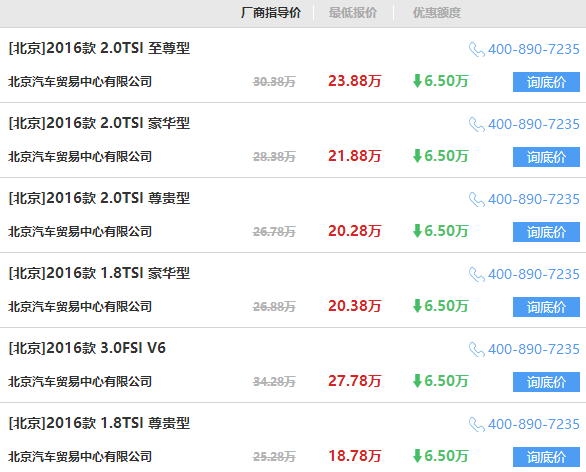Open [北京]2016款 2.0TSI 豪华型 listing

tap(99, 123)
